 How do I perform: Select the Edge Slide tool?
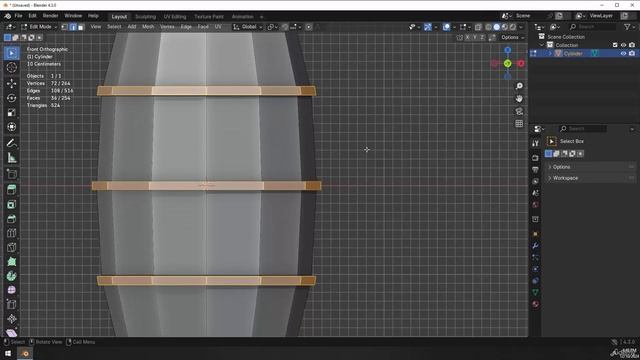[x=11, y=304]
